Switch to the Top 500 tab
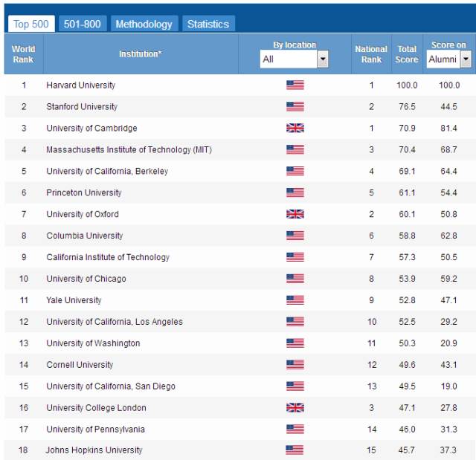This screenshot has height=460, width=476. click(x=31, y=24)
